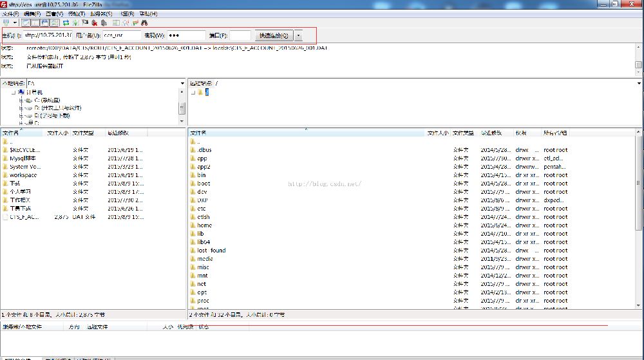This screenshot has width=644, height=360.
Task: Sort local files by 最近修改 column
Action: [x=126, y=133]
